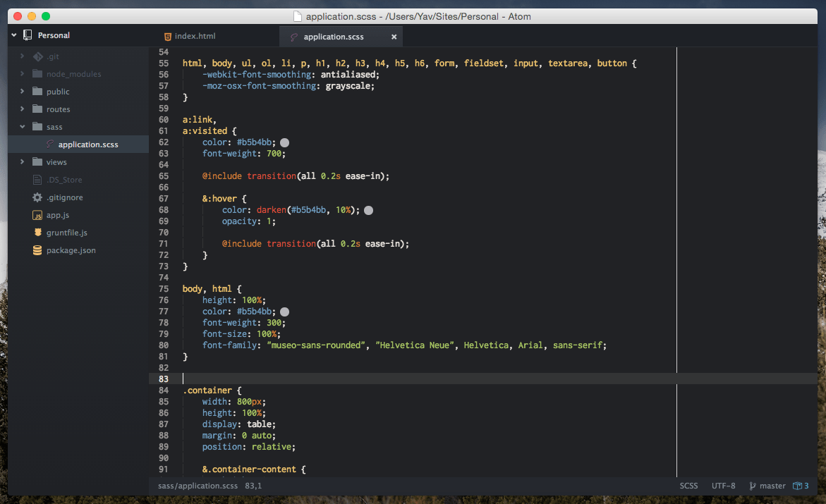Screen dimensions: 826x504
Task: Expand the public folder arrow
Action: coord(22,91)
